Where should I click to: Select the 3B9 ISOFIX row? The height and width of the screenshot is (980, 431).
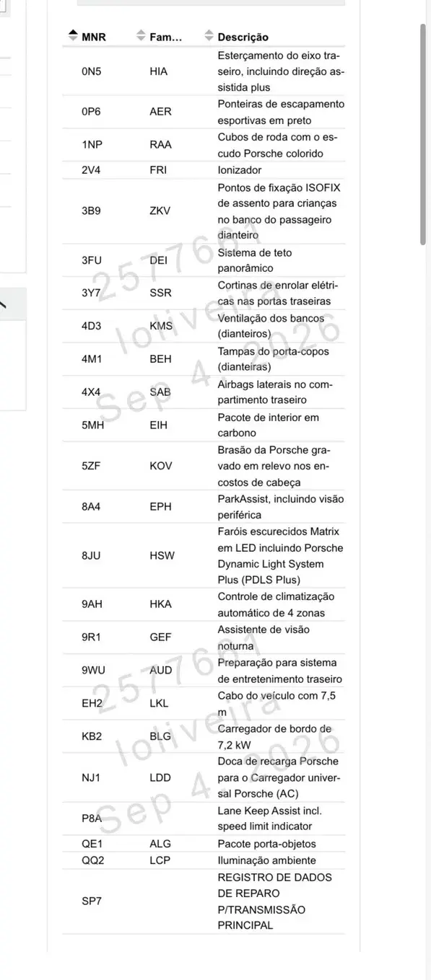(x=204, y=211)
